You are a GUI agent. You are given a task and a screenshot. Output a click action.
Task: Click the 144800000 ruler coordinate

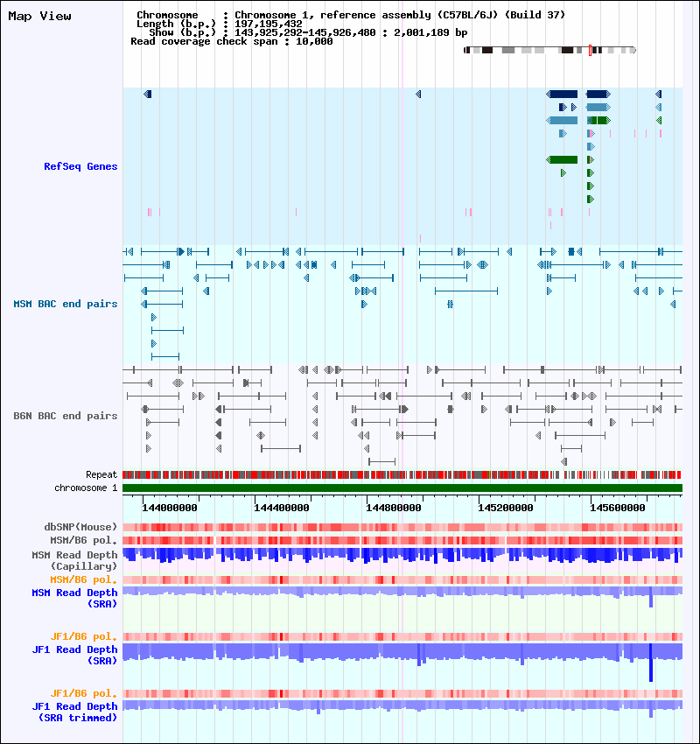coord(394,508)
